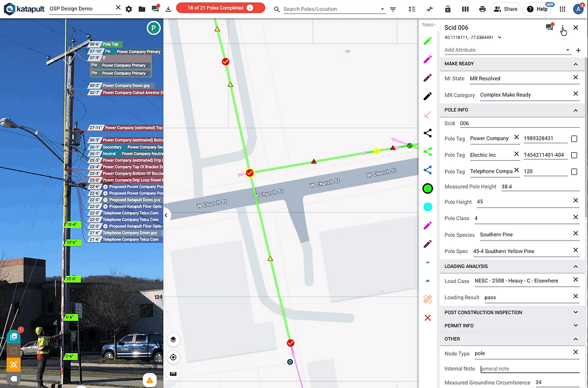This screenshot has height=388, width=588.
Task: Clear the Loading Result value
Action: 575,296
